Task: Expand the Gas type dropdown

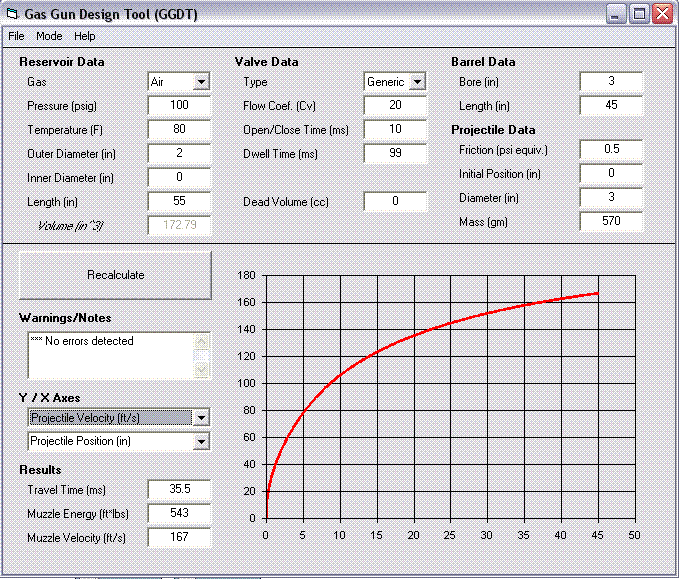Action: pos(201,82)
